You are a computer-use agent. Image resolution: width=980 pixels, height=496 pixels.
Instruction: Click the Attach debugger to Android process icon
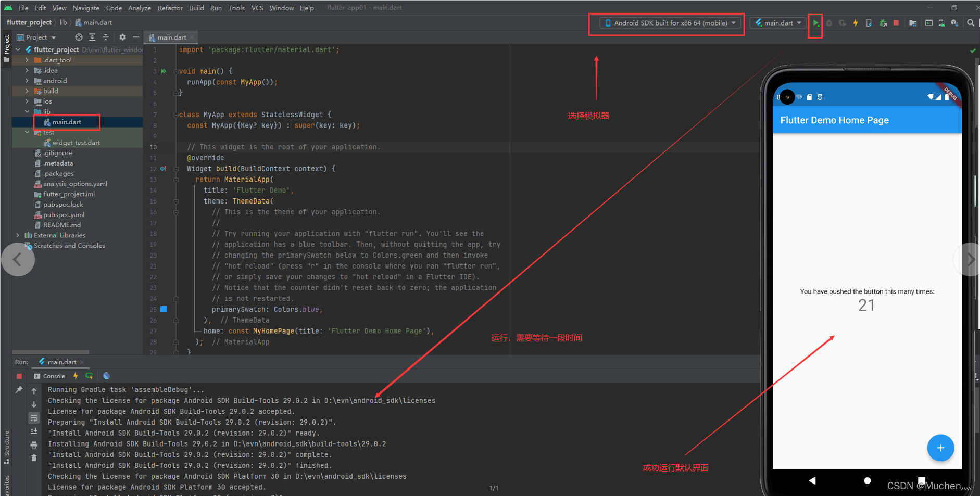coord(883,23)
